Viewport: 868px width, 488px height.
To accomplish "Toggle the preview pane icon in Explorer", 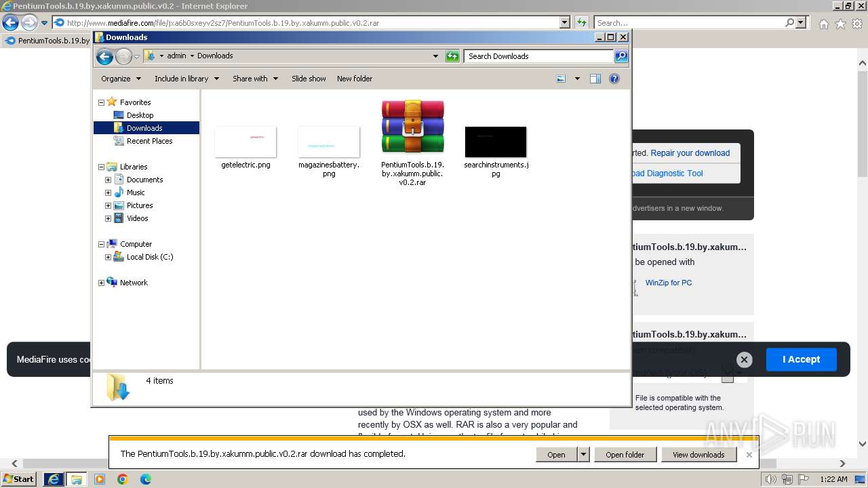I will (595, 79).
